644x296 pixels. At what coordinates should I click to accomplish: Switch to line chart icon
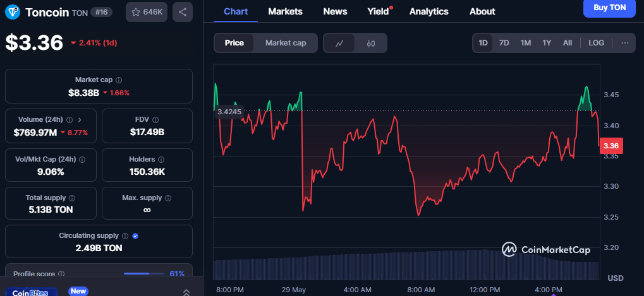[x=339, y=43]
